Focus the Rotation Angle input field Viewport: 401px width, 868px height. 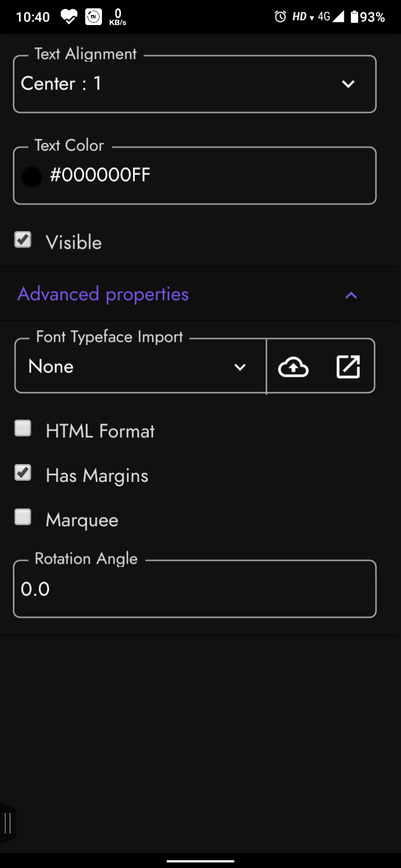[x=195, y=589]
